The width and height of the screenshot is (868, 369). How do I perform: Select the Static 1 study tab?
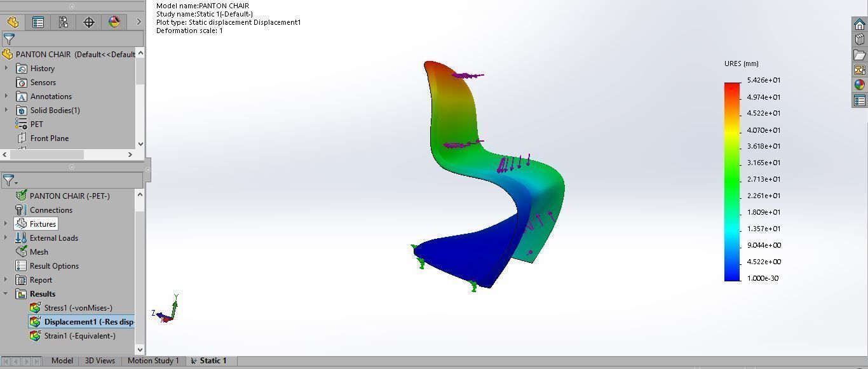pos(213,361)
